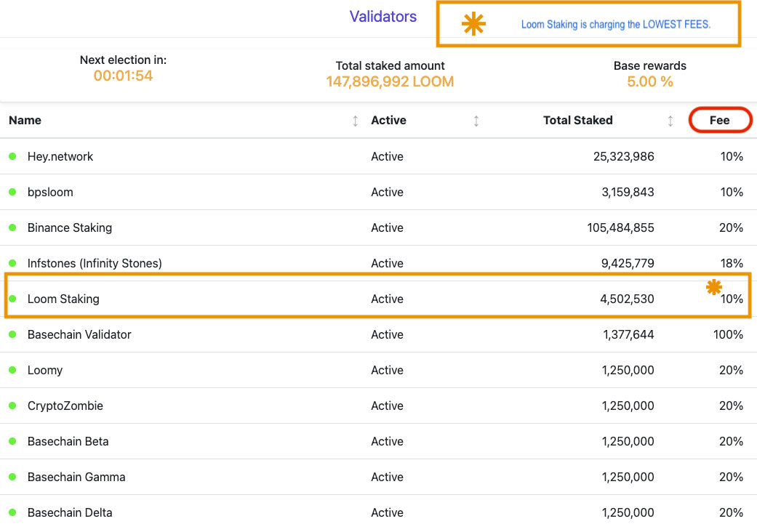Click green status dot for Binance Staking
The width and height of the screenshot is (757, 532).
pyautogui.click(x=12, y=227)
